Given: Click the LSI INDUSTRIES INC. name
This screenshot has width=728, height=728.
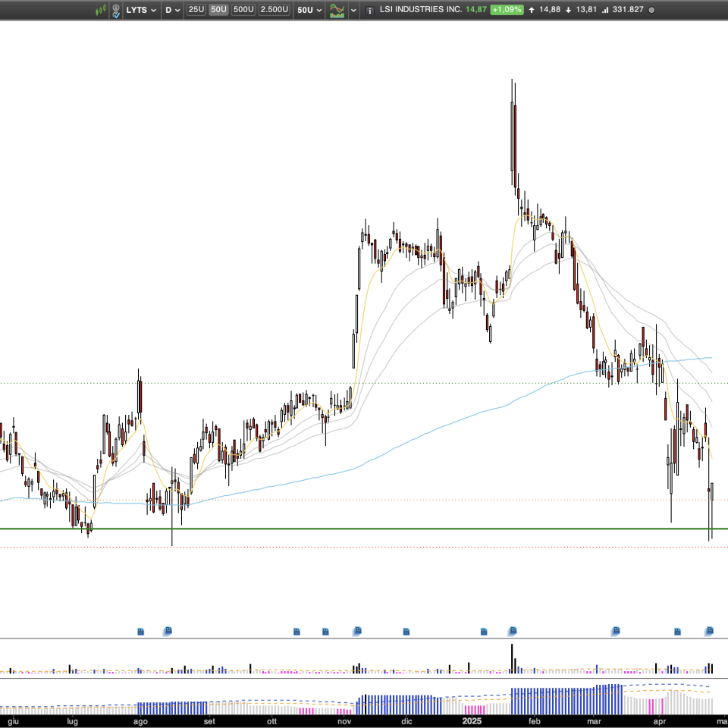Looking at the screenshot, I should pyautogui.click(x=421, y=9).
